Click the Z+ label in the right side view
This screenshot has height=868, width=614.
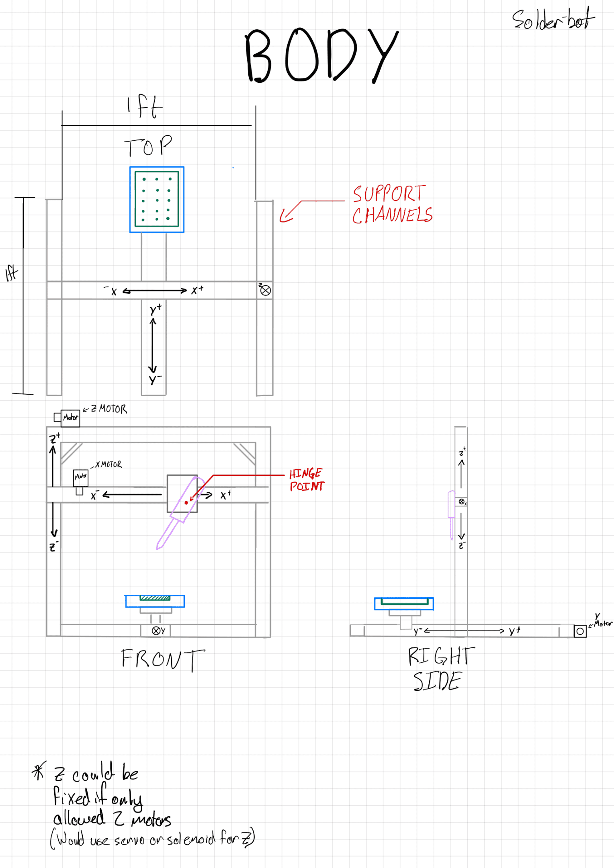tap(463, 452)
